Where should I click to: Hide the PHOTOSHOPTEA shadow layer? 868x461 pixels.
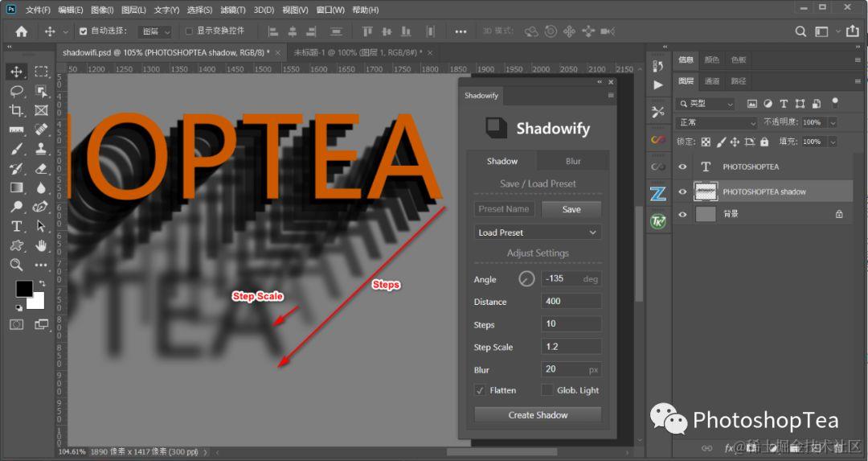[682, 191]
